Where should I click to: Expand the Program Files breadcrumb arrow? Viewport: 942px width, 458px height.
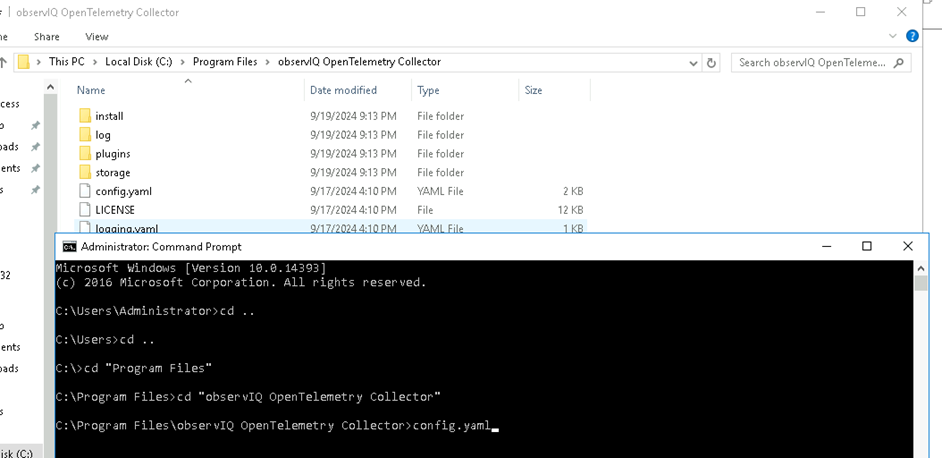(x=267, y=62)
